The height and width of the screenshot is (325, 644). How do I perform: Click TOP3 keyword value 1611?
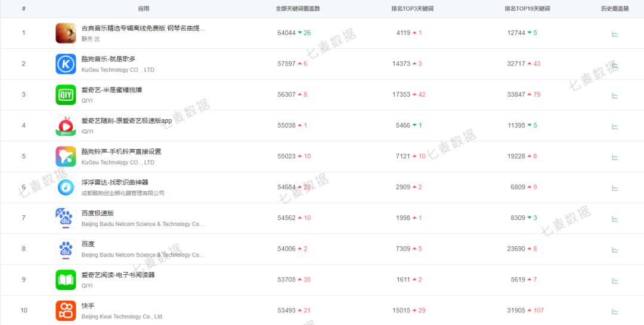coord(403,280)
